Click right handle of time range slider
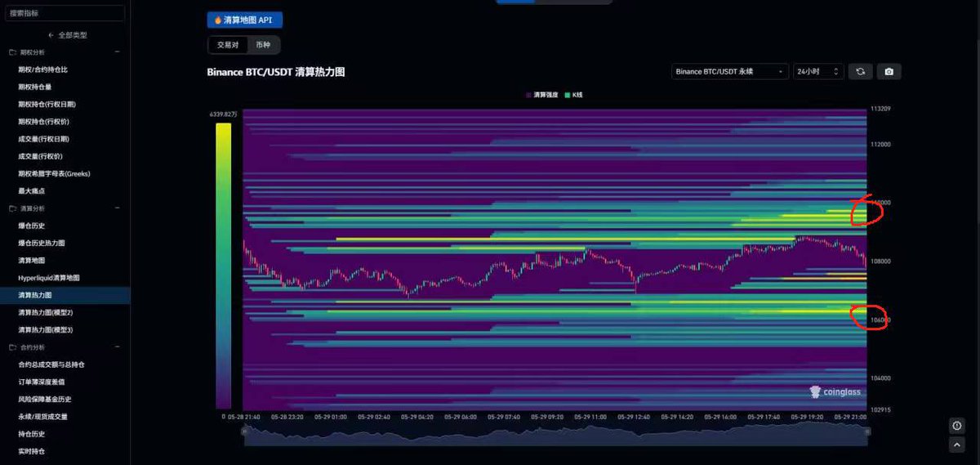Screen dimensions: 980x465 [x=867, y=431]
